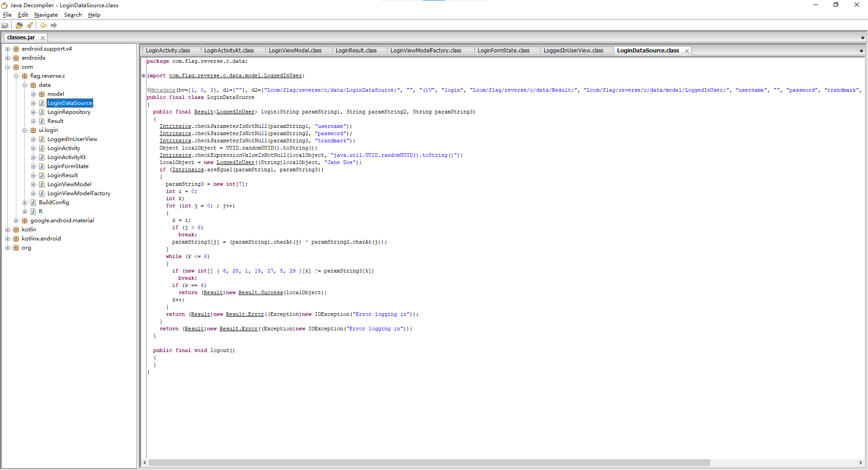Click the model package icon
This screenshot has height=470, width=868.
[42, 94]
